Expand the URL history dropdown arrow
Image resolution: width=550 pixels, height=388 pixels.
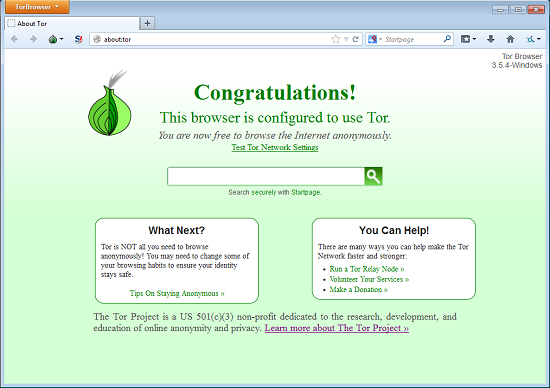346,39
